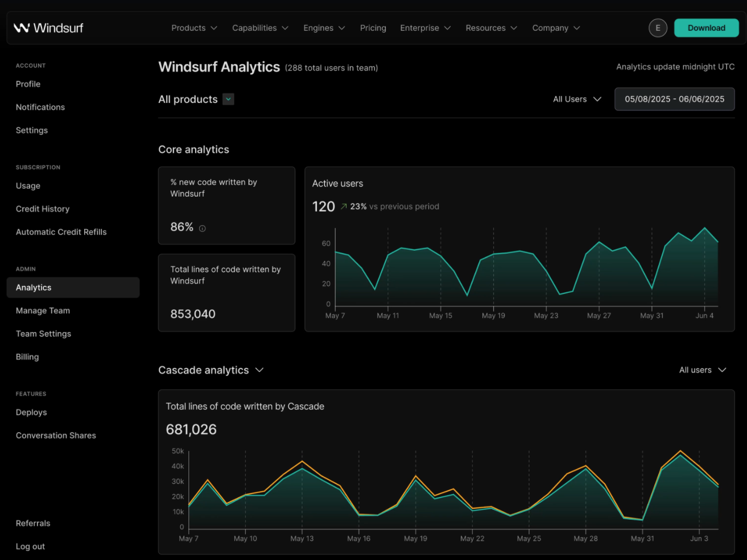Expand the Company menu
This screenshot has height=560, width=747.
556,28
